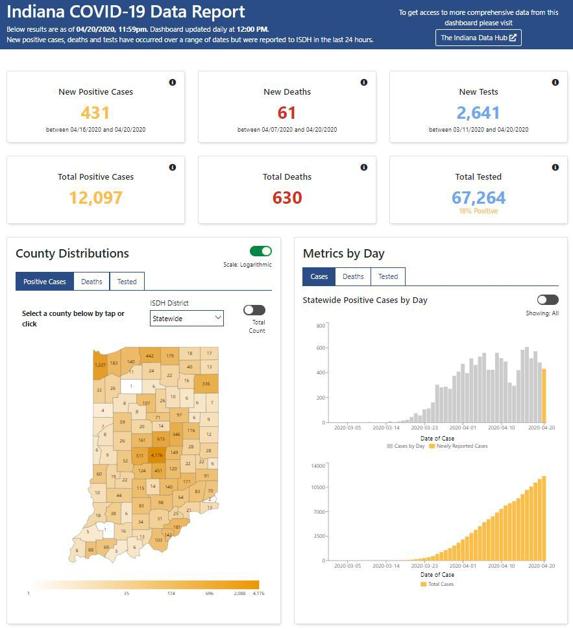Viewport: 573px width, 630px height.
Task: Click info icon on Total Tested card
Action: click(555, 167)
